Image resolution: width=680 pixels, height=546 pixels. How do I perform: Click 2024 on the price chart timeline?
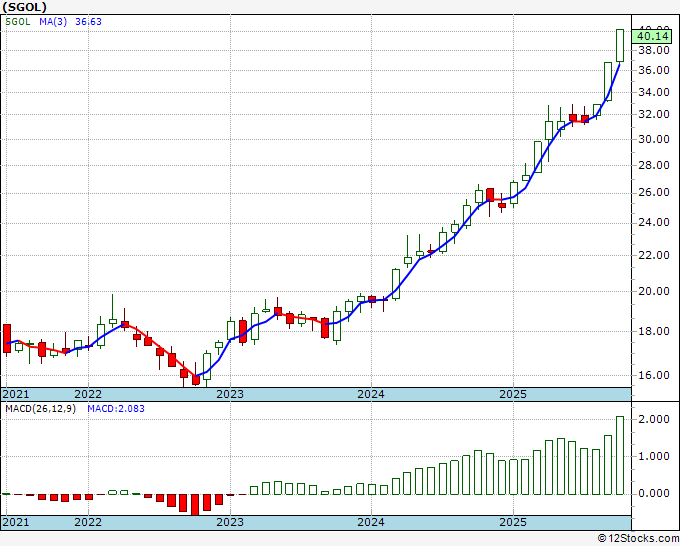(x=371, y=394)
